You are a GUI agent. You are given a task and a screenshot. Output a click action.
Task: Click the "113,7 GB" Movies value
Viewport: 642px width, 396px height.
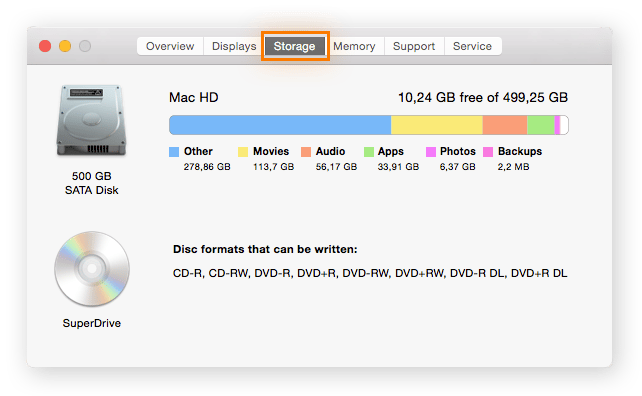[x=274, y=167]
